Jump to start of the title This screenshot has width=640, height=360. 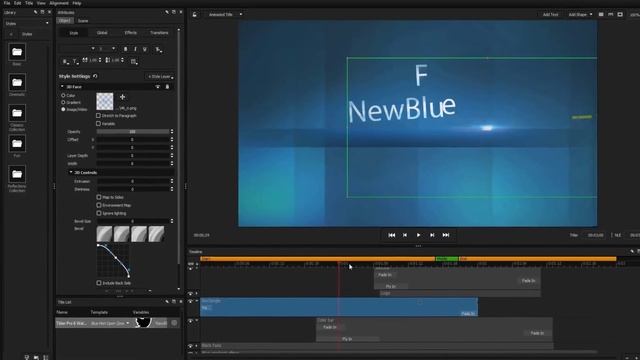391,235
